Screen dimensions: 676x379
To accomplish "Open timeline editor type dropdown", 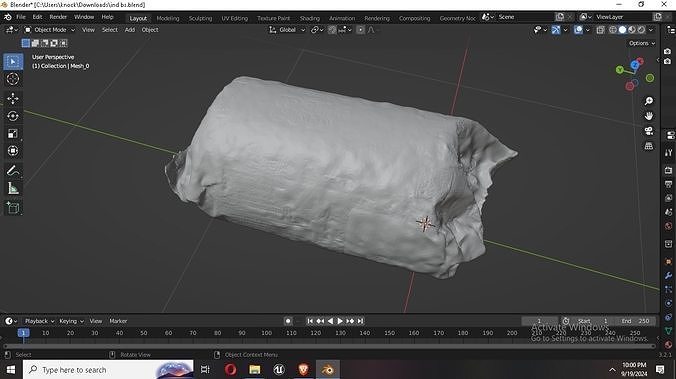I will pyautogui.click(x=11, y=321).
